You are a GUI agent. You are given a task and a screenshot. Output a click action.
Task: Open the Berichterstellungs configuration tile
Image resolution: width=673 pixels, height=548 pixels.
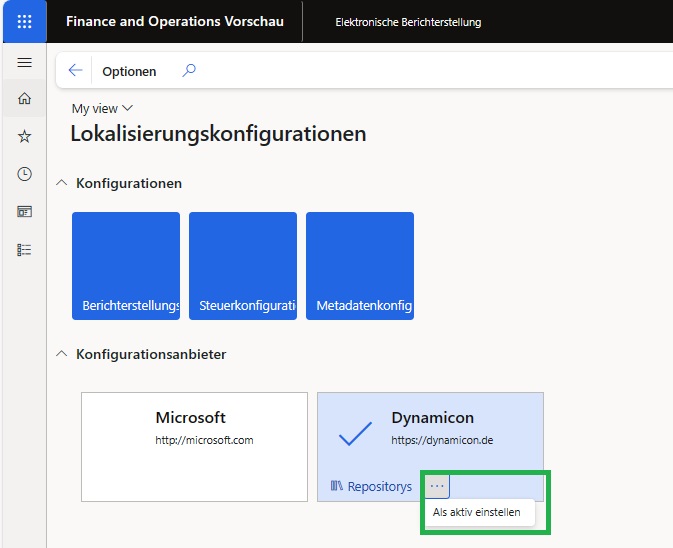[126, 266]
